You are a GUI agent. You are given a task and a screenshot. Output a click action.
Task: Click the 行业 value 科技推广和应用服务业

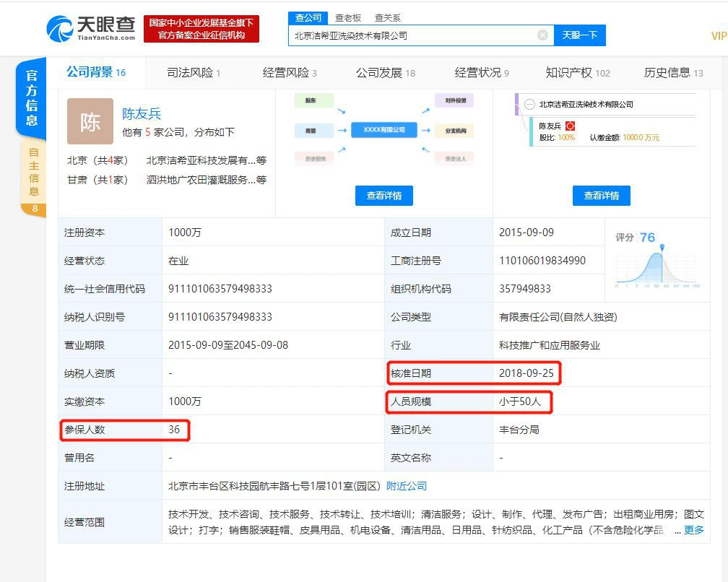click(550, 345)
